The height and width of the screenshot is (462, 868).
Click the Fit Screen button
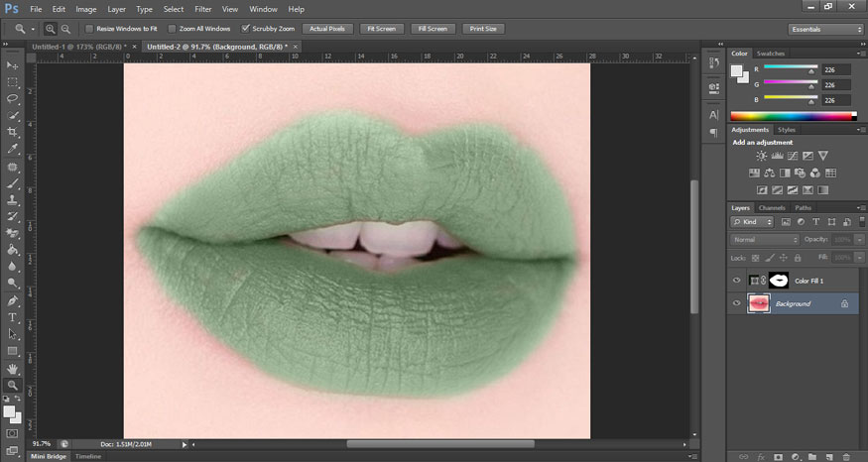click(x=382, y=29)
